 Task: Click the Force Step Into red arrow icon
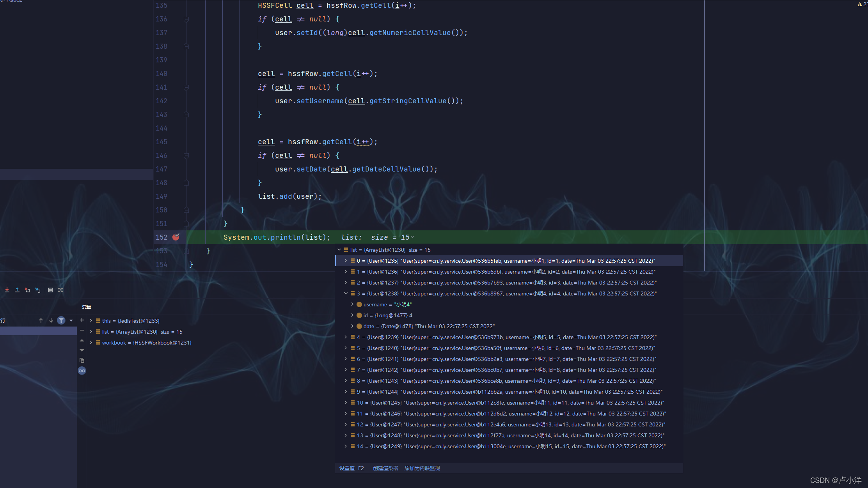pyautogui.click(x=7, y=290)
